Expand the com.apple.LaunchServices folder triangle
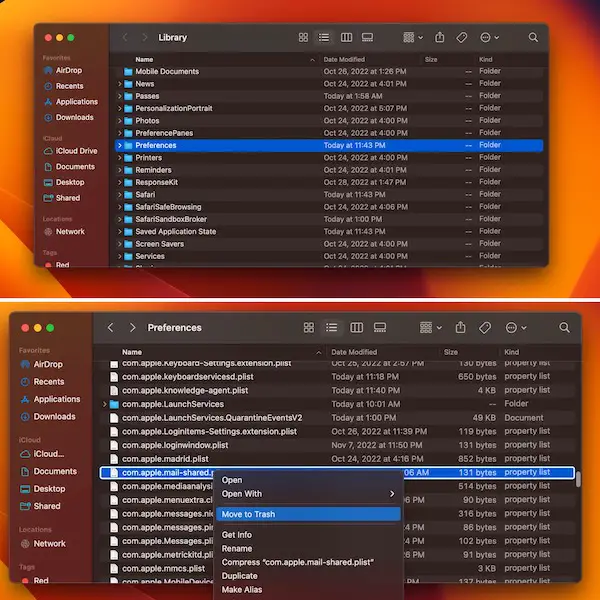The height and width of the screenshot is (600, 600). (x=105, y=404)
